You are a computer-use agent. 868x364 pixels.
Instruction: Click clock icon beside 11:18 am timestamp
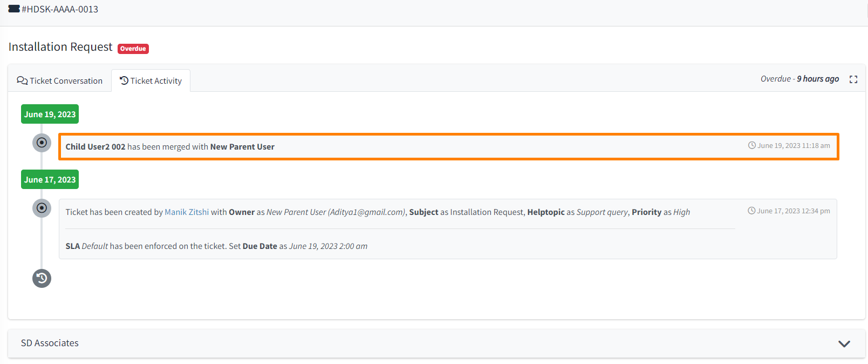[x=751, y=145]
